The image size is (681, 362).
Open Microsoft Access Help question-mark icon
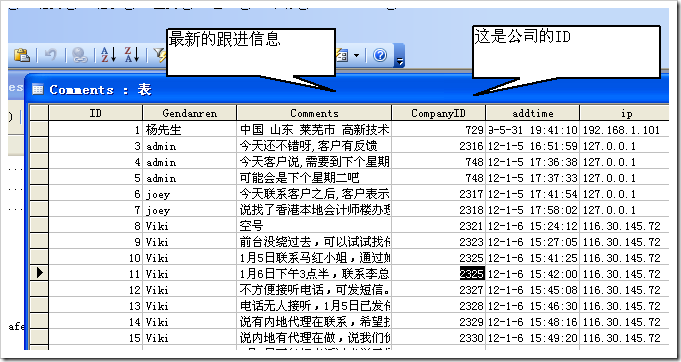pyautogui.click(x=380, y=55)
